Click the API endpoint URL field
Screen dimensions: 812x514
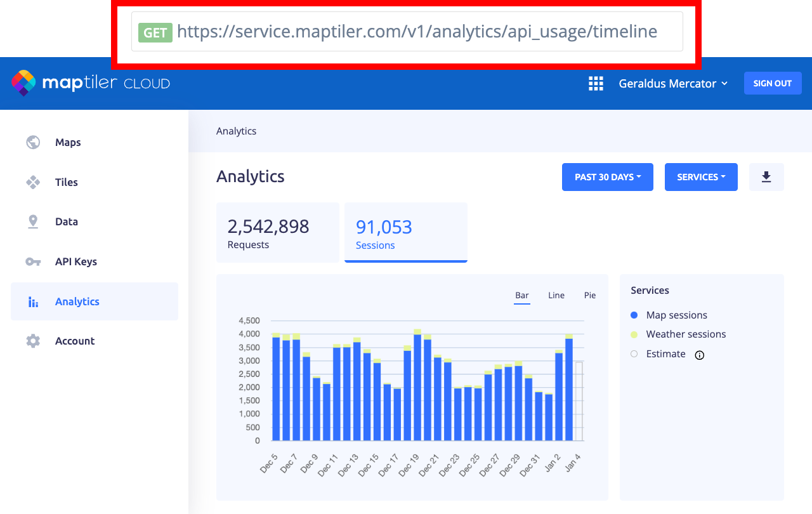pyautogui.click(x=407, y=32)
